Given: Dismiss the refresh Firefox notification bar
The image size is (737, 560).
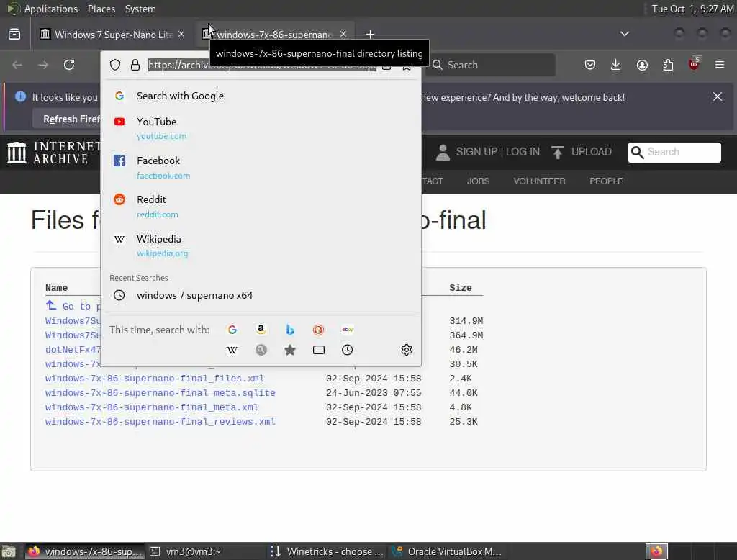Looking at the screenshot, I should pyautogui.click(x=718, y=96).
